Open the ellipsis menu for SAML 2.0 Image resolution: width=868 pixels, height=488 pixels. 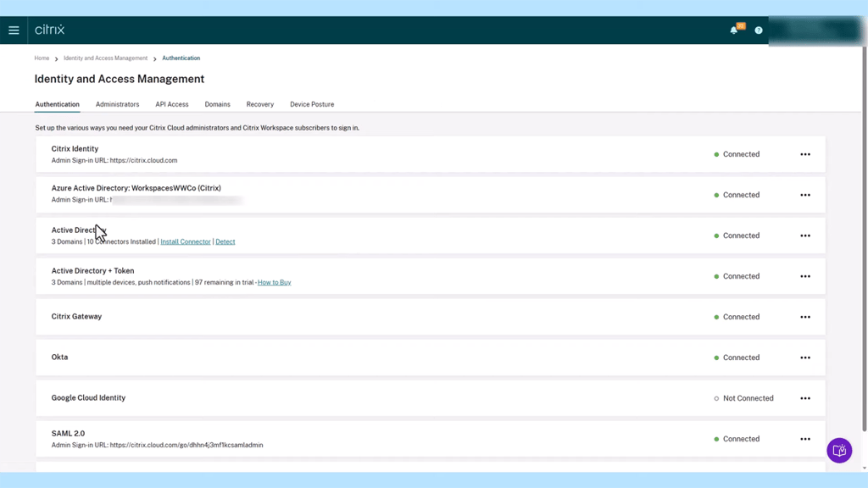click(804, 438)
